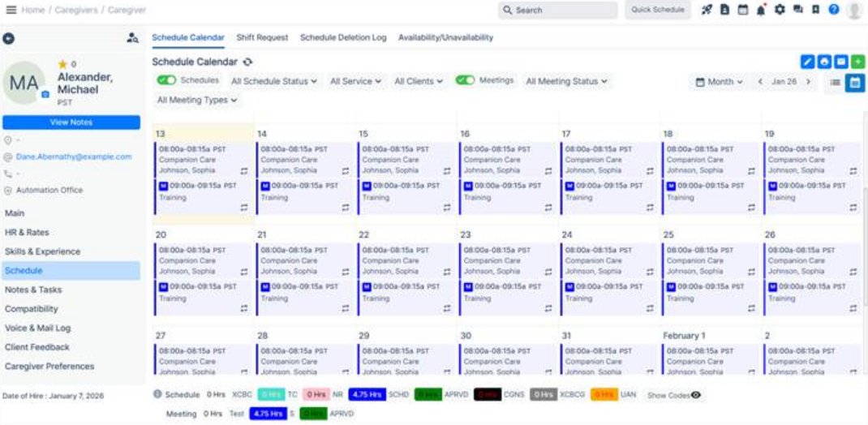The image size is (868, 425).
Task: Go to Caregivers breadcrumb
Action: click(76, 10)
